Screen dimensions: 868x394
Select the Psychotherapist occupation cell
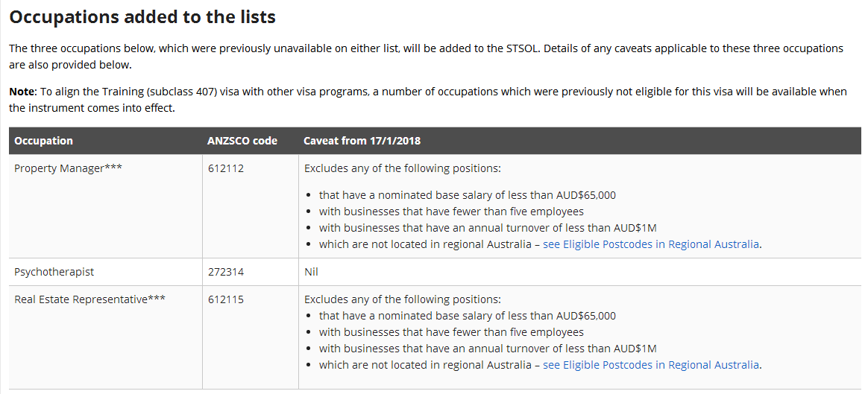point(54,272)
